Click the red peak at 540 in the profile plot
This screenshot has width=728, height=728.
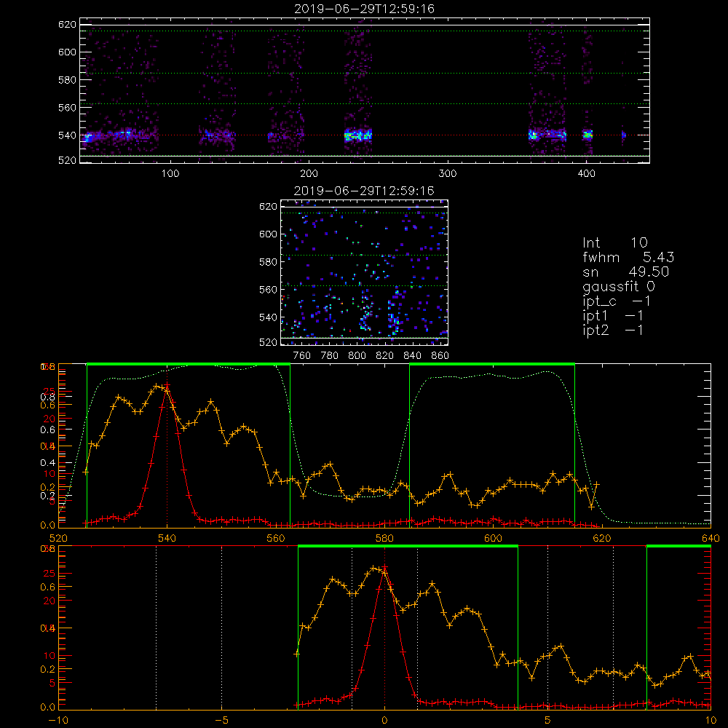coord(167,385)
